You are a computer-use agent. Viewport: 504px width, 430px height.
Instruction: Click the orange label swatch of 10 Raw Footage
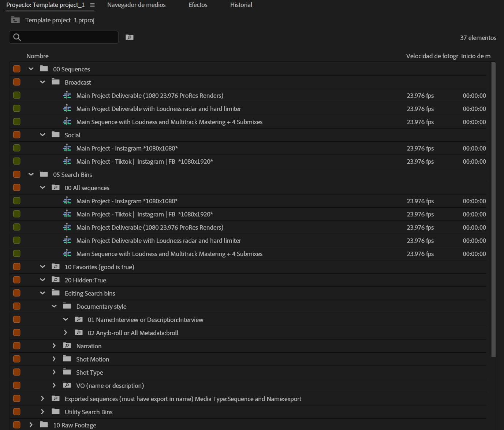(x=17, y=425)
